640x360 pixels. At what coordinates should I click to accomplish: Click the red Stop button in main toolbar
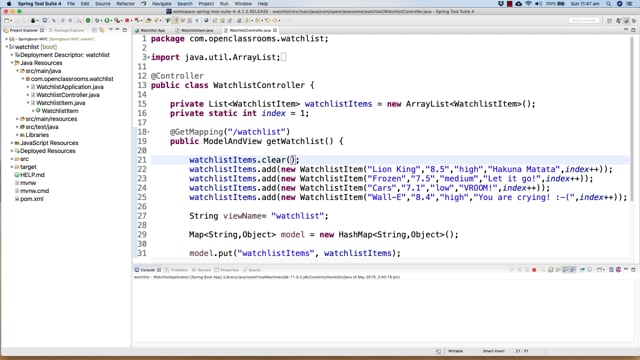[127, 20]
